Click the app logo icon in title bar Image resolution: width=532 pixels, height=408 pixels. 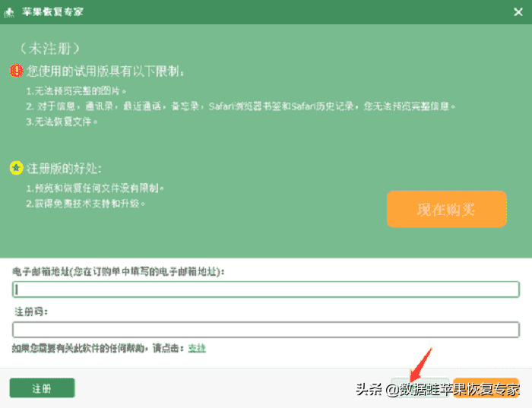tap(9, 12)
